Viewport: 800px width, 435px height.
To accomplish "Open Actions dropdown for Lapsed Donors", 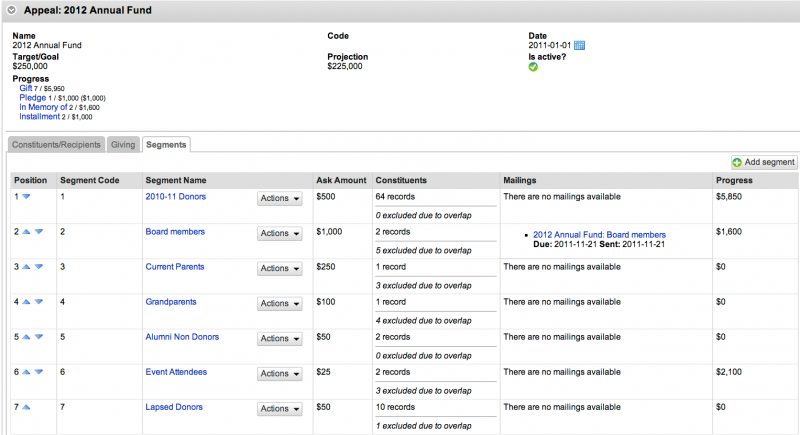I will 280,409.
